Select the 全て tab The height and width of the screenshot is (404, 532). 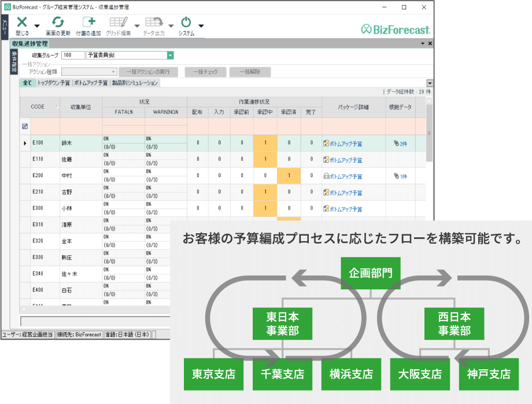[28, 83]
